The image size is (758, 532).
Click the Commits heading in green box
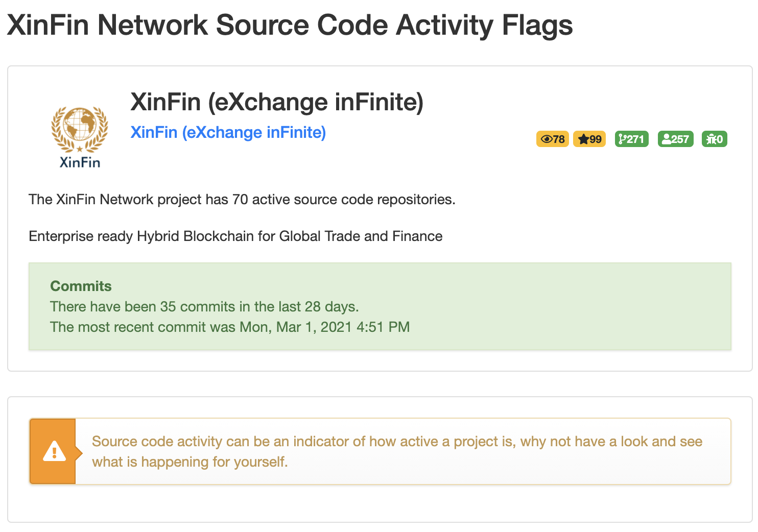(81, 286)
